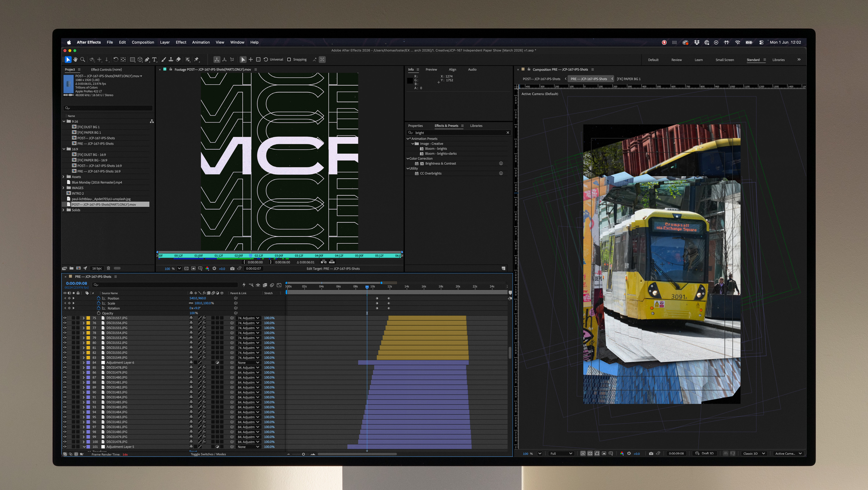Toggle the Scale constrain proportions link
868x490 pixels.
coord(191,303)
